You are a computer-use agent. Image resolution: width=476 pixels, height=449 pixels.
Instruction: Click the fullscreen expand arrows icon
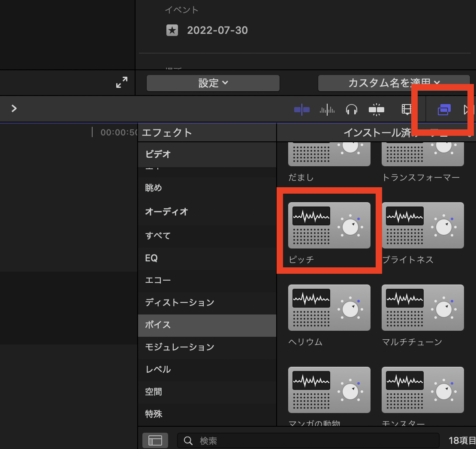coord(121,82)
